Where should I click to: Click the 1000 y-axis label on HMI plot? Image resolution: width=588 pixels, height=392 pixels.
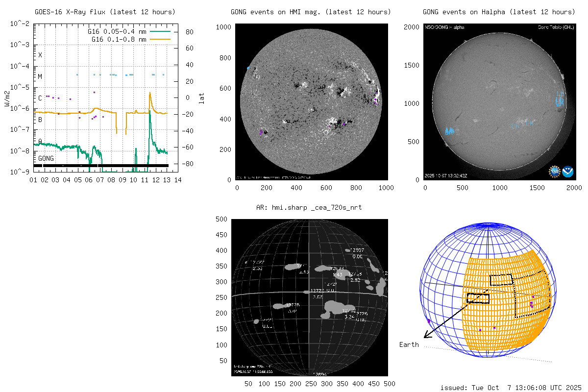(x=223, y=26)
